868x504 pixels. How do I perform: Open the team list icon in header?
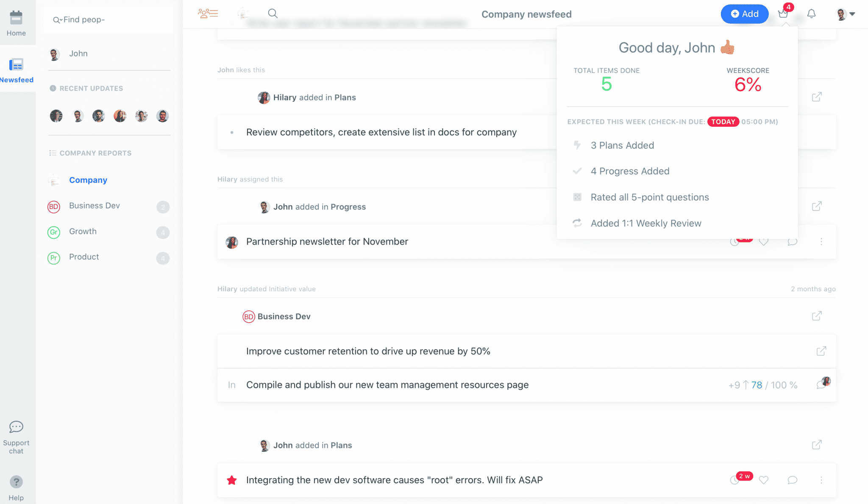(208, 14)
